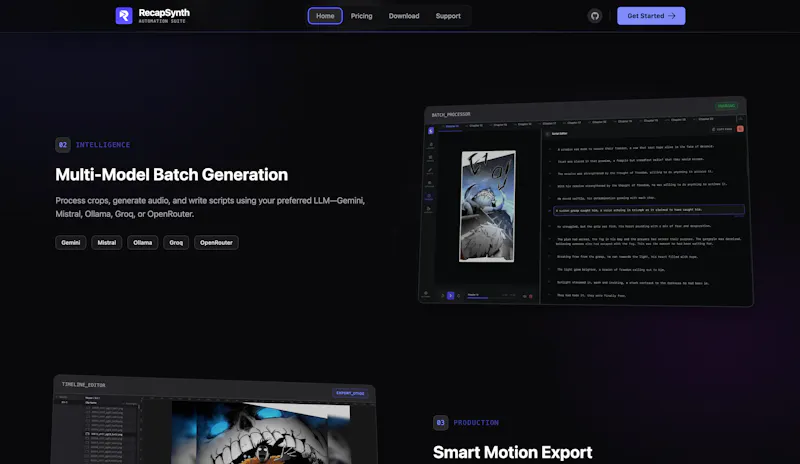This screenshot has height=464, width=800.
Task: Click the 03 Production number badge
Action: pos(440,423)
